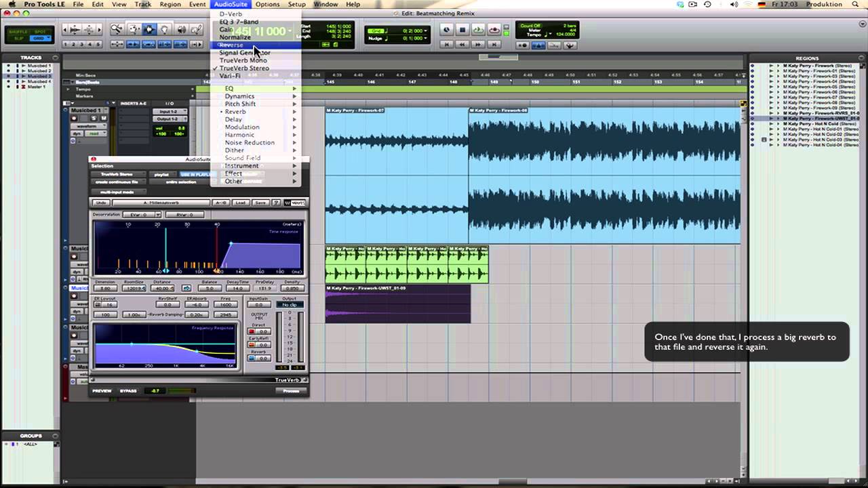
Task: Click Preview in AudioSuite window
Action: (102, 391)
